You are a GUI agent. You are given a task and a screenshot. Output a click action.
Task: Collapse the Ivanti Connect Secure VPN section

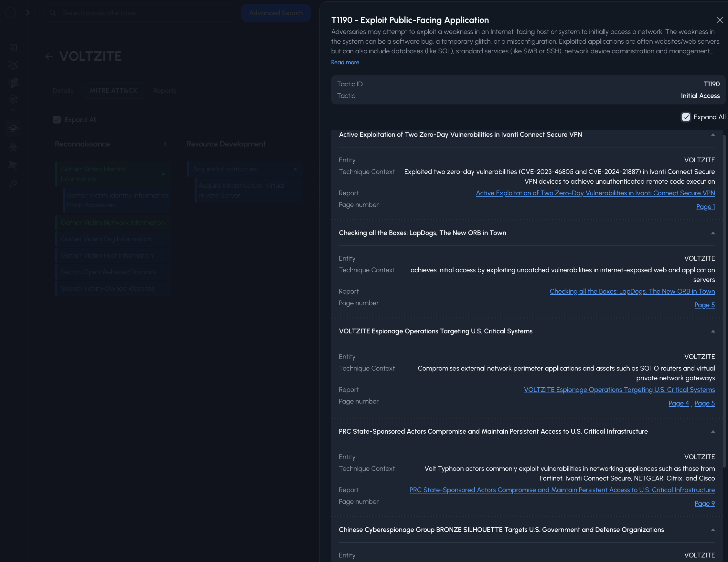pyautogui.click(x=713, y=135)
